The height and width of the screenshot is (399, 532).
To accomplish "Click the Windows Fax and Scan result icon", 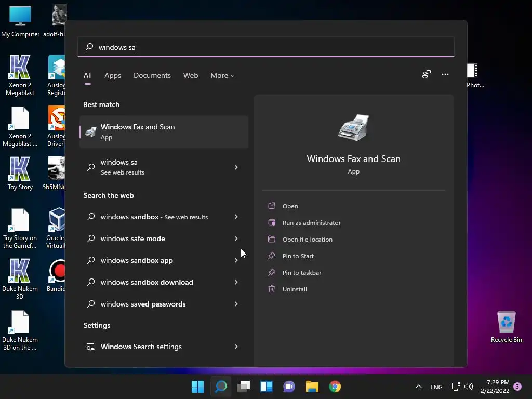I will tap(90, 131).
